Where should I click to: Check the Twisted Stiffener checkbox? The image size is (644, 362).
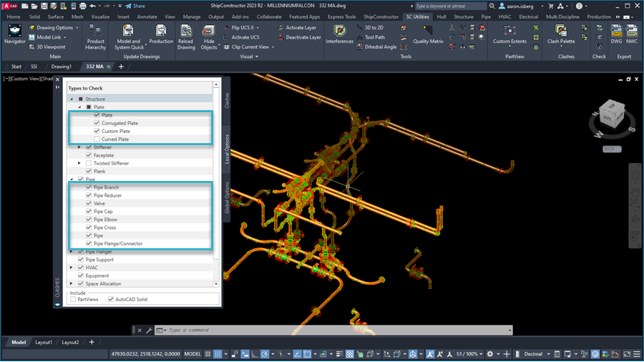click(89, 163)
